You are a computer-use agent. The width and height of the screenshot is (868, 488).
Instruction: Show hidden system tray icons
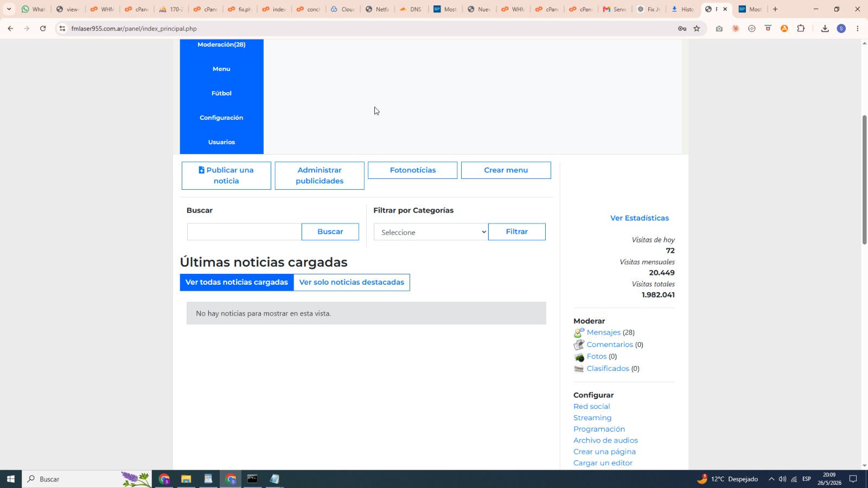(x=771, y=479)
